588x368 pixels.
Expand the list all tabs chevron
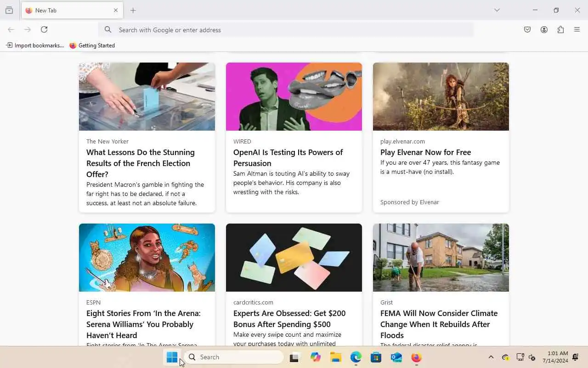[497, 10]
